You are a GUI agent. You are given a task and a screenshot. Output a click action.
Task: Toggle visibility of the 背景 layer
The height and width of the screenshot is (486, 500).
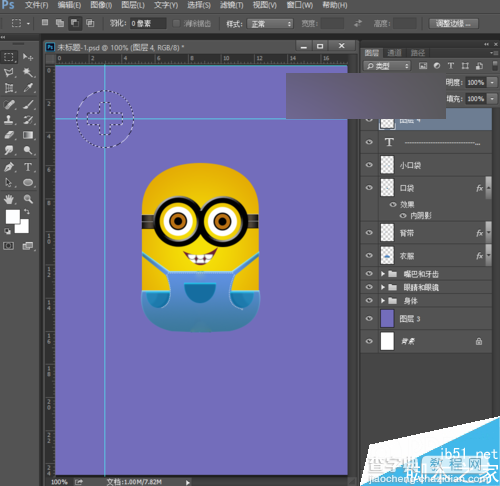[369, 341]
